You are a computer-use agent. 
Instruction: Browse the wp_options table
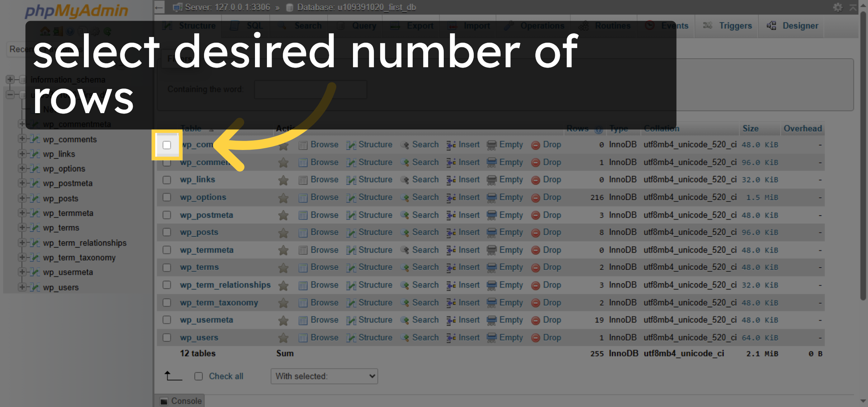[324, 197]
